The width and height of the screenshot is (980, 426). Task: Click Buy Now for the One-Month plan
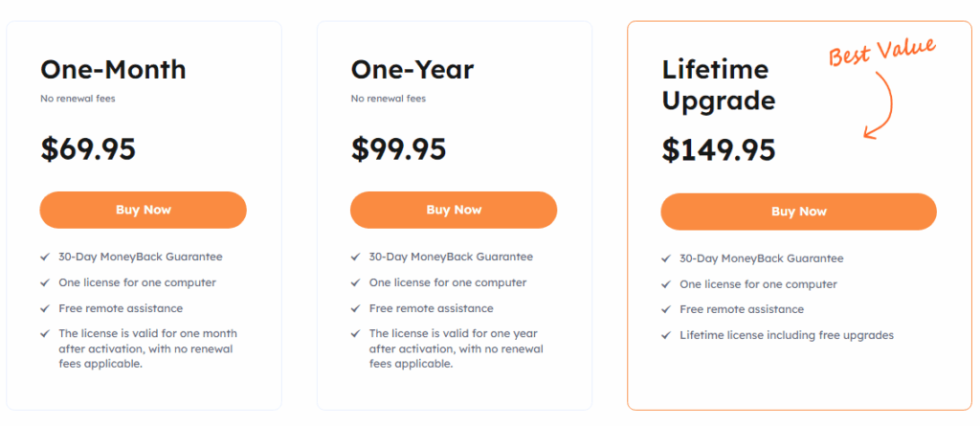point(143,210)
